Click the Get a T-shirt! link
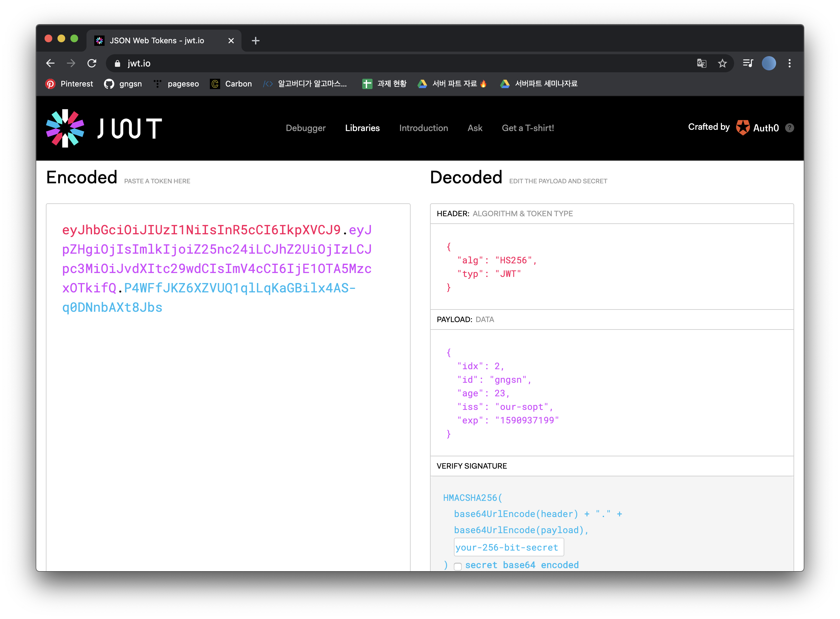The height and width of the screenshot is (619, 840). (x=528, y=128)
